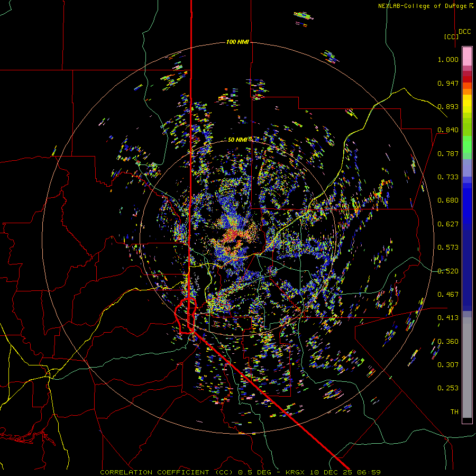Image resolution: width=476 pixels, height=476 pixels.
Task: Pick the red swatch on the color bar
Action: click(x=467, y=79)
